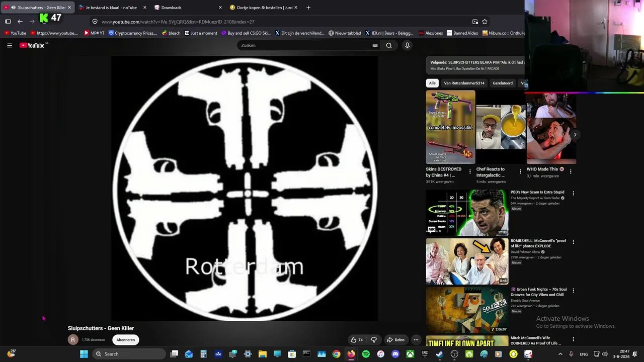Click the Abonneren subscribe button
Screen dimensions: 644x362
pyautogui.click(x=126, y=340)
